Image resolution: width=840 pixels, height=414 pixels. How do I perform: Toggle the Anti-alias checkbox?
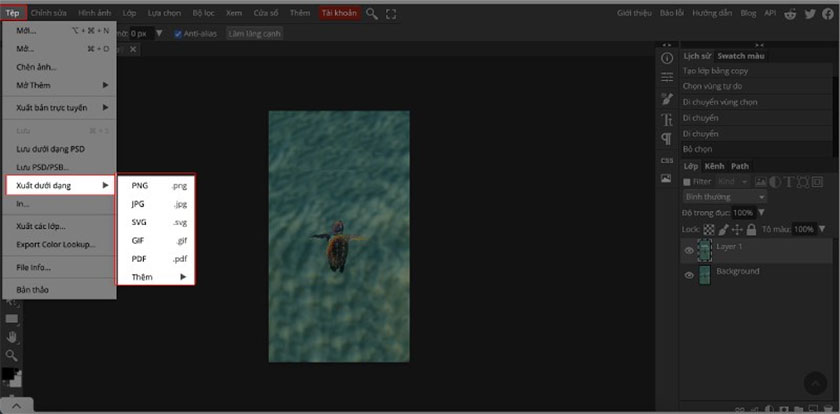178,33
